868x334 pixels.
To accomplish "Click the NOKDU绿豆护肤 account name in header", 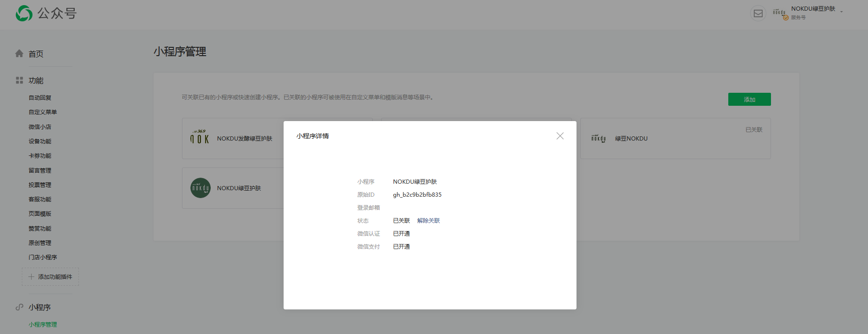I will coord(813,9).
